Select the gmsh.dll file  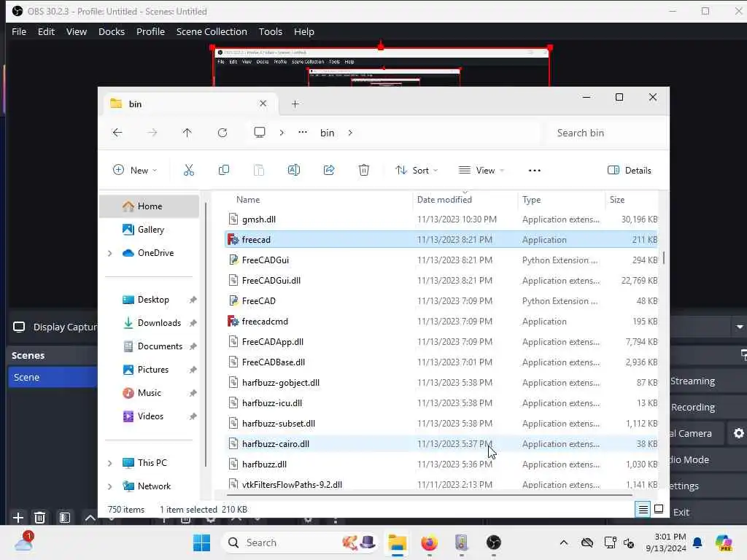[441, 219]
